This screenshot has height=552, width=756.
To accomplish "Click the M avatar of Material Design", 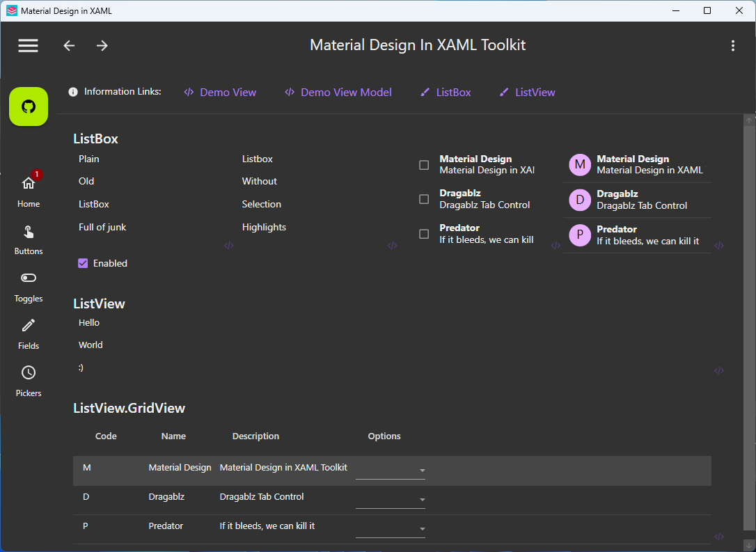I will [x=580, y=165].
